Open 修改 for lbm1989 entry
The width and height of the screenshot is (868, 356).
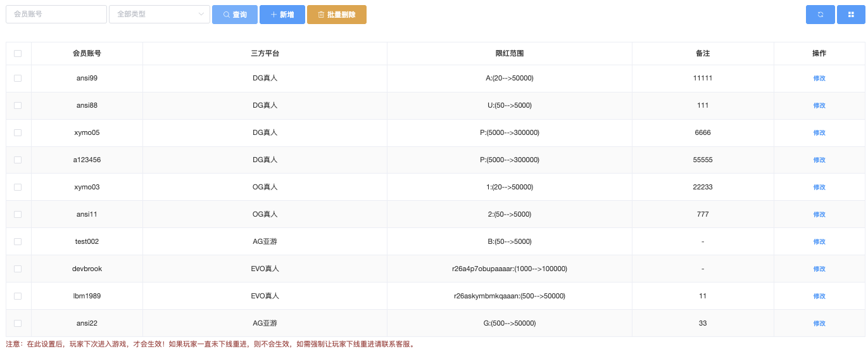tap(819, 296)
